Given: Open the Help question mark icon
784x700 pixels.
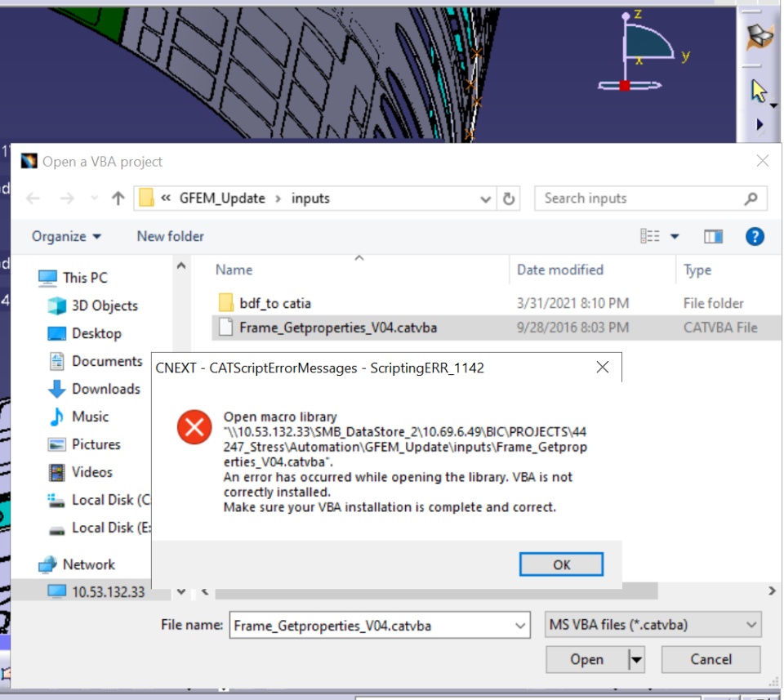Looking at the screenshot, I should click(x=754, y=236).
